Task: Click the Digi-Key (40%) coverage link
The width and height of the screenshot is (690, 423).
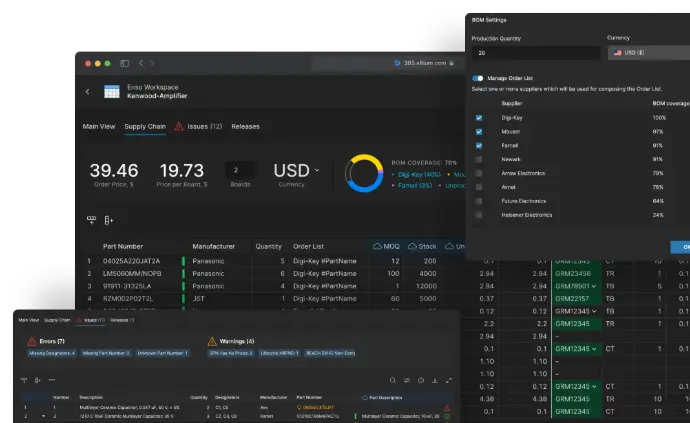Action: click(419, 175)
